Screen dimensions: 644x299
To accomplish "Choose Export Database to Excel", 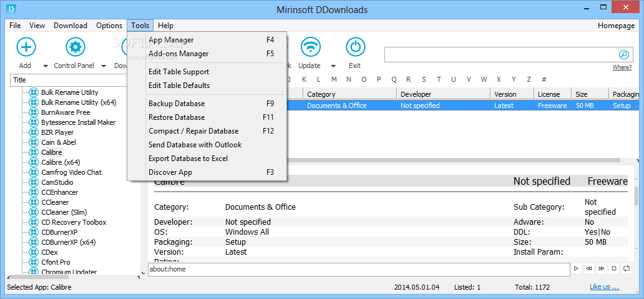I will (207, 158).
